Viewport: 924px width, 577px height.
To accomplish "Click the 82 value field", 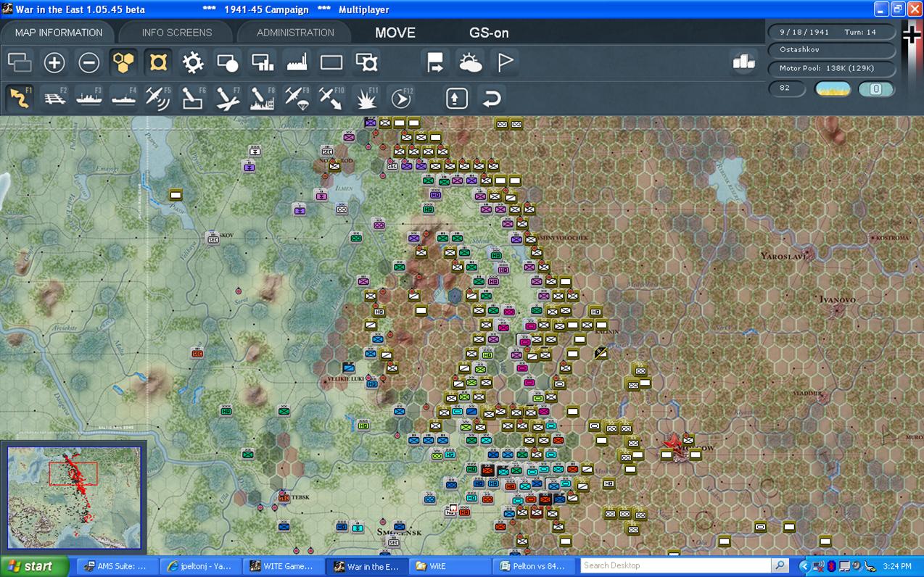I will tap(787, 88).
